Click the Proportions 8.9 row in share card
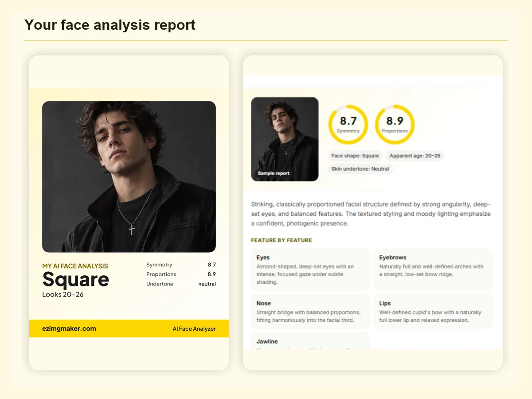Image resolution: width=532 pixels, height=399 pixels. 181,274
